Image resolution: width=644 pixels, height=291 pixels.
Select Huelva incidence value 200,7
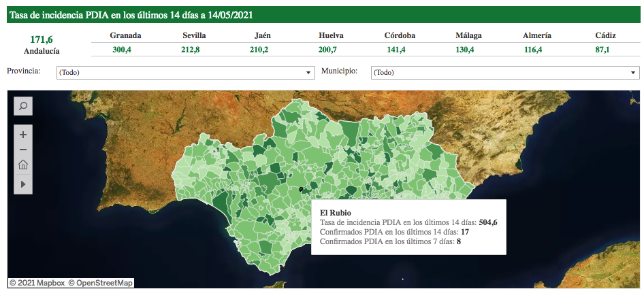click(331, 50)
